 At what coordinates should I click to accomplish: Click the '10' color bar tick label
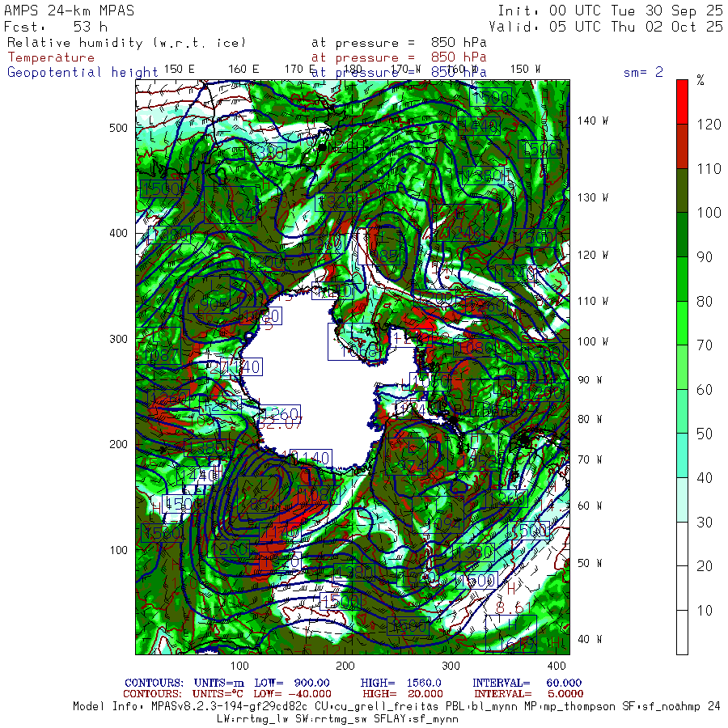[x=705, y=611]
